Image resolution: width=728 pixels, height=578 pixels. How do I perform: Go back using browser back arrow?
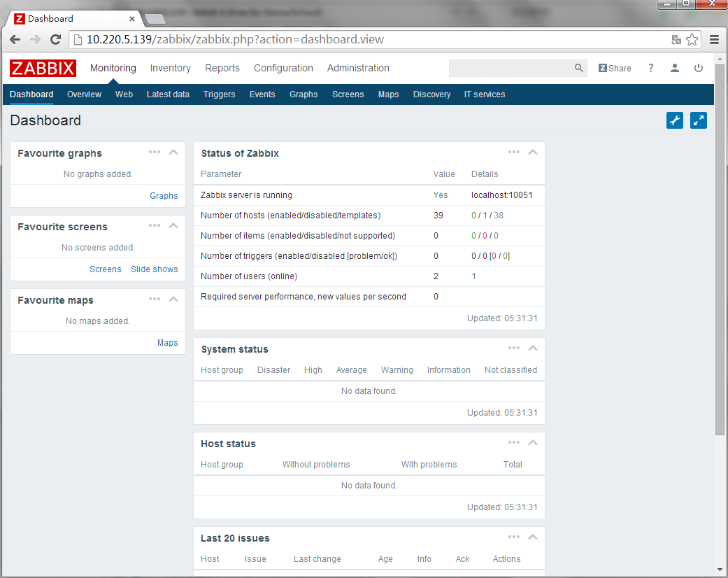click(x=15, y=39)
